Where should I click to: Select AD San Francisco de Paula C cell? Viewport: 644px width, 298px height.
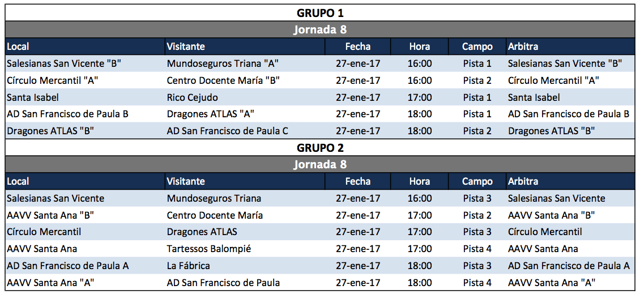click(x=228, y=131)
